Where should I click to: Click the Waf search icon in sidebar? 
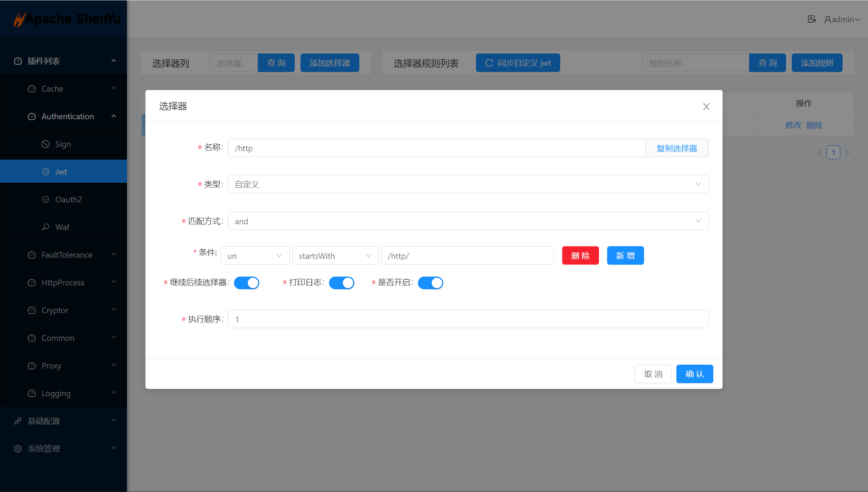click(x=46, y=227)
